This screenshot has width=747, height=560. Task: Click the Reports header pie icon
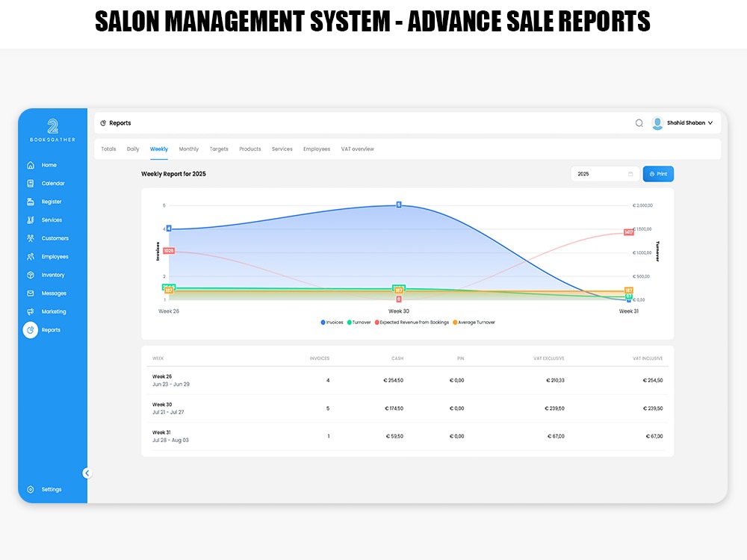point(103,123)
